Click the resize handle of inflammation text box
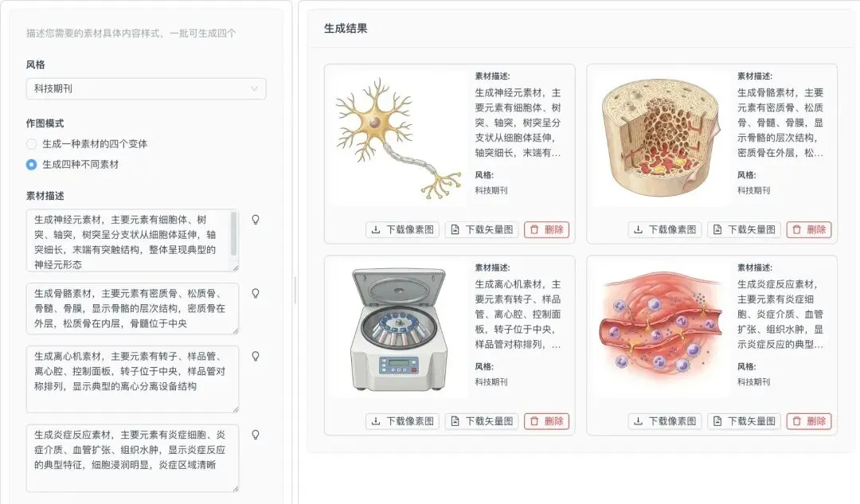 pyautogui.click(x=235, y=489)
